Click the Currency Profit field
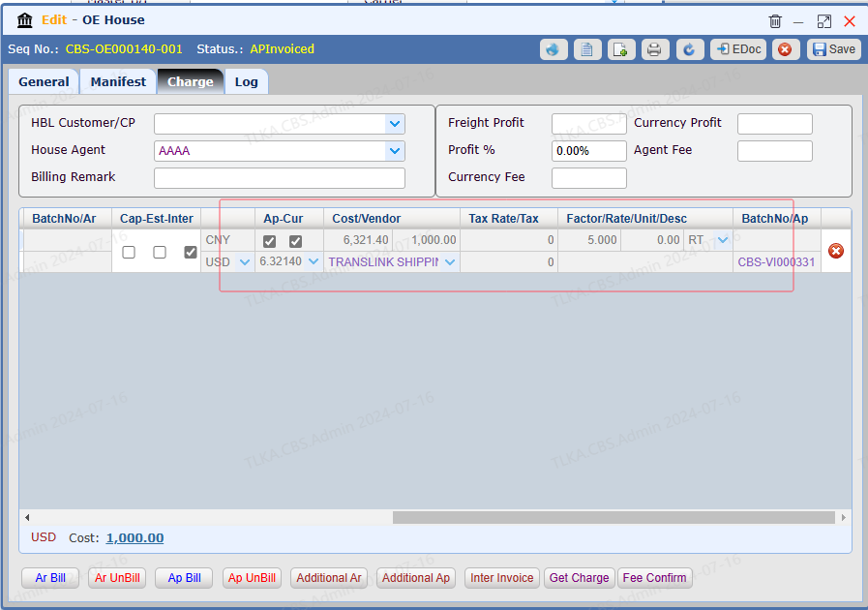This screenshot has height=610, width=868. (x=775, y=124)
